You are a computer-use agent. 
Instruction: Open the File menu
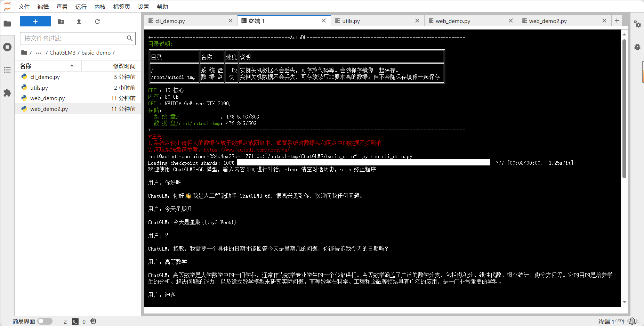tap(24, 7)
